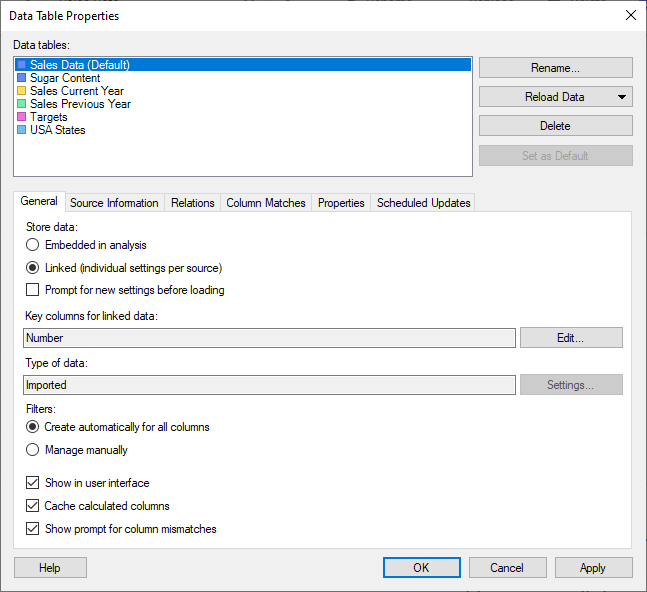Click the Settings... button
This screenshot has width=647, height=592.
pyautogui.click(x=571, y=384)
